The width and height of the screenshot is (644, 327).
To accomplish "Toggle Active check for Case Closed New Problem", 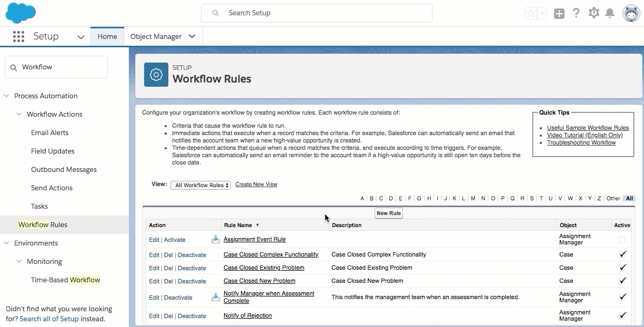I will coord(623,280).
